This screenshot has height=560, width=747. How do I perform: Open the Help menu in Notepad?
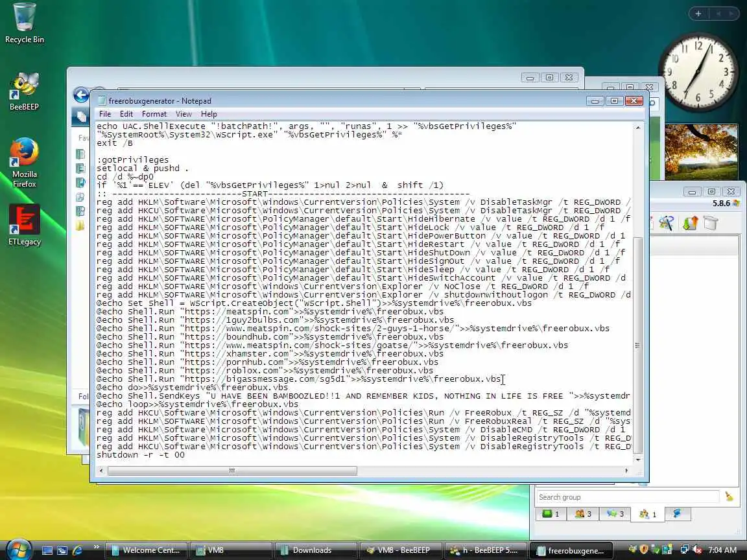point(209,114)
